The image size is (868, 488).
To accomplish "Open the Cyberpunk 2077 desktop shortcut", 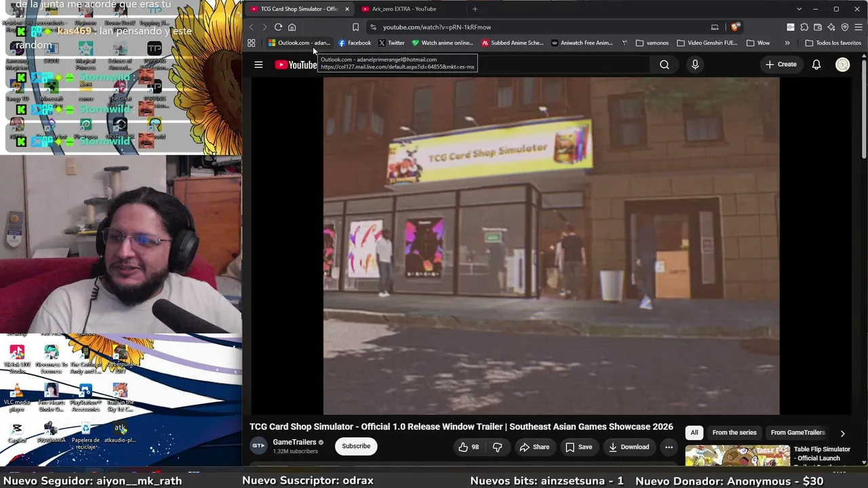I will point(120,359).
